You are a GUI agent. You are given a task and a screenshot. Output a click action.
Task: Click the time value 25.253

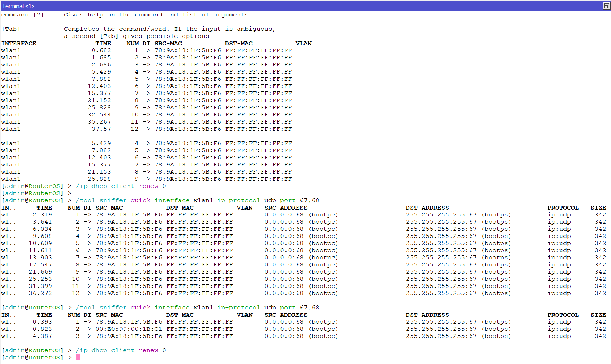(x=40, y=279)
